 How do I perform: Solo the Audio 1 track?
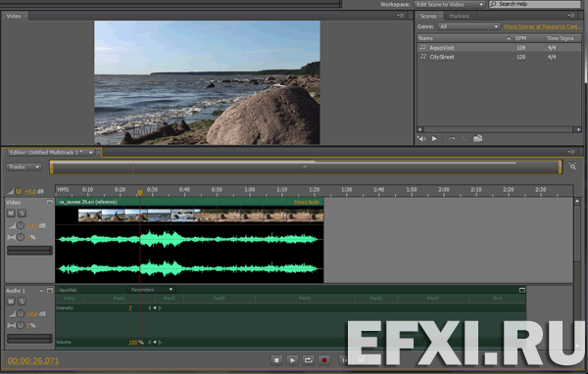(22, 302)
